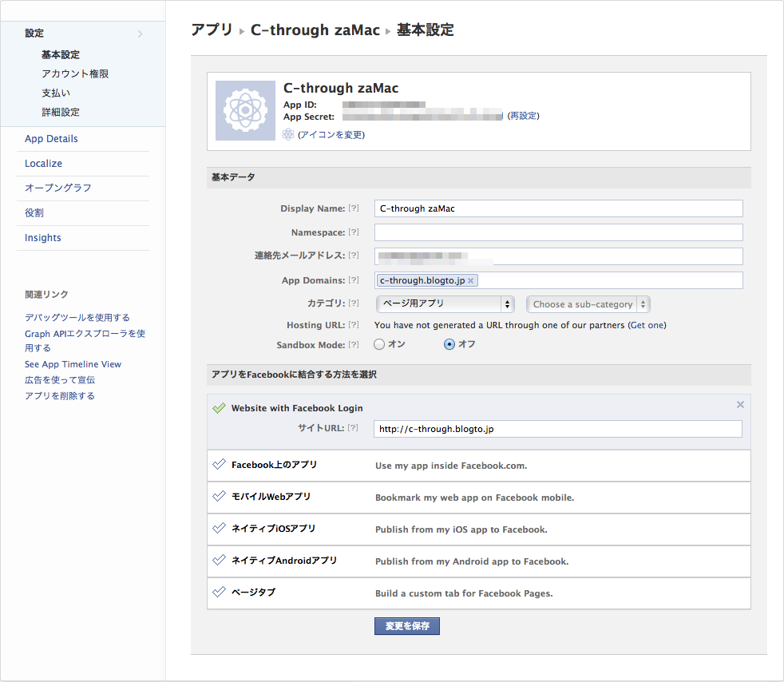Screen dimensions: 784x682
Task: Set Sandbox Mode to オン
Action: (x=379, y=344)
